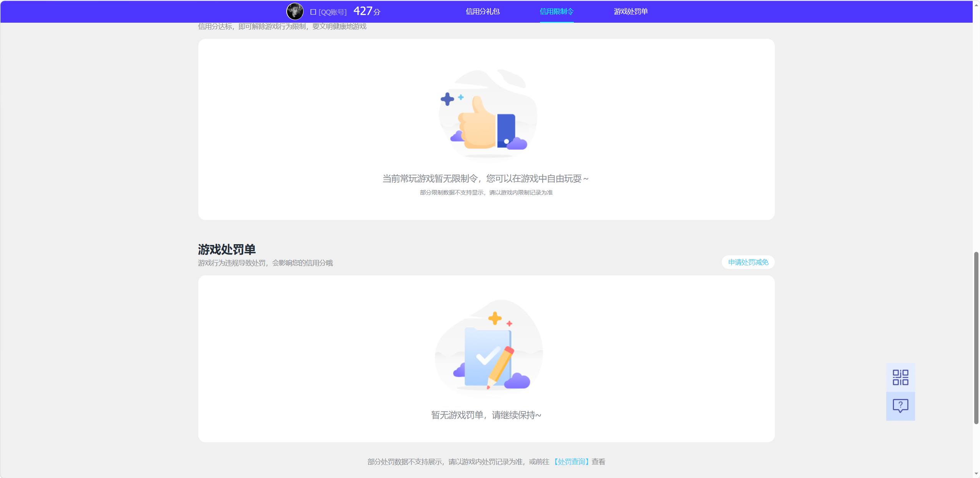Viewport: 980px width, 478px height.
Task: Click the 申请处罚减免 button
Action: tap(748, 262)
